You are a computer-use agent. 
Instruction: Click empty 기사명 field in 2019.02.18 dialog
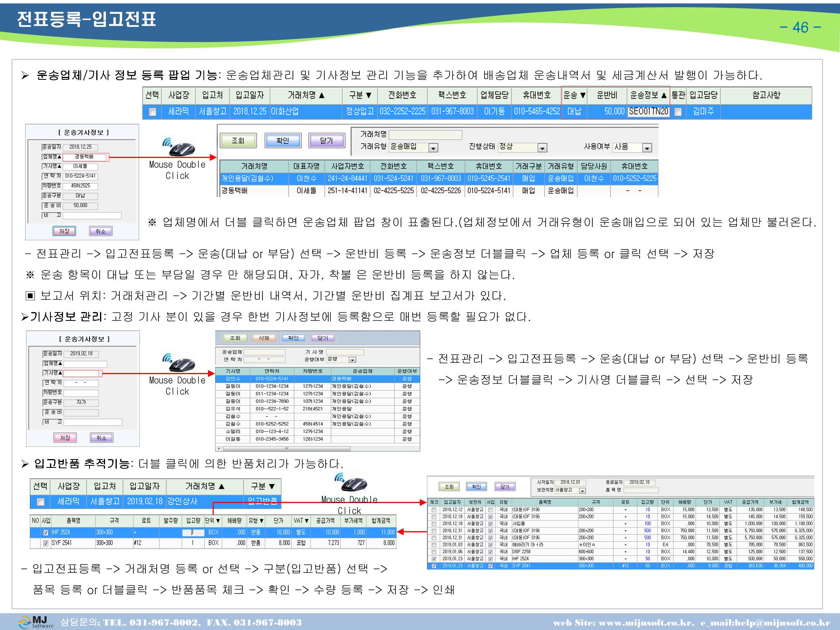81,373
